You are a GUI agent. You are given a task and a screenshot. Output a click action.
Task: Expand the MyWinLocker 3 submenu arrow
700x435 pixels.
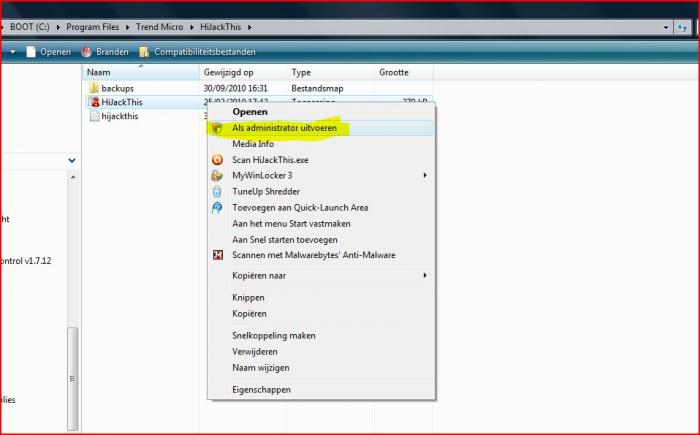425,176
